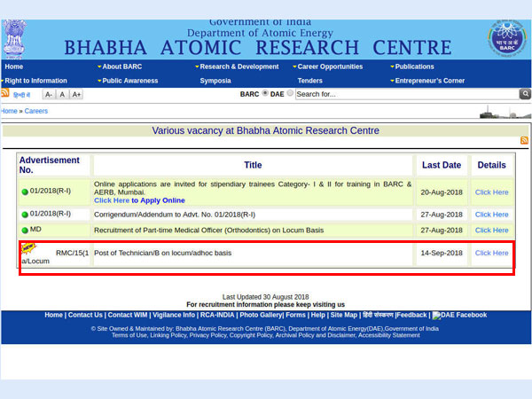Click the search magnifier button
Viewport: 532px width, 399px height.
tap(525, 94)
